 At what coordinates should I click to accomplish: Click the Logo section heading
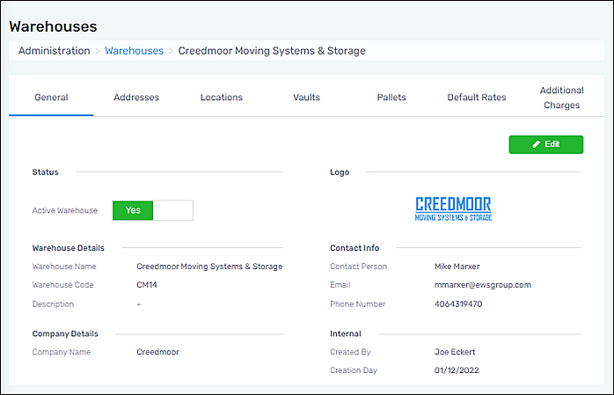point(340,172)
